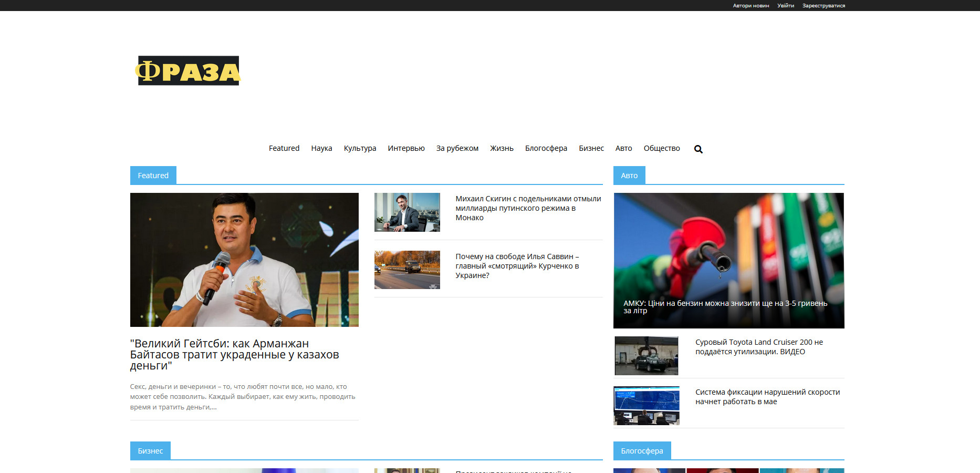This screenshot has width=980, height=473.
Task: Select За рубежом in navigation
Action: (x=457, y=148)
